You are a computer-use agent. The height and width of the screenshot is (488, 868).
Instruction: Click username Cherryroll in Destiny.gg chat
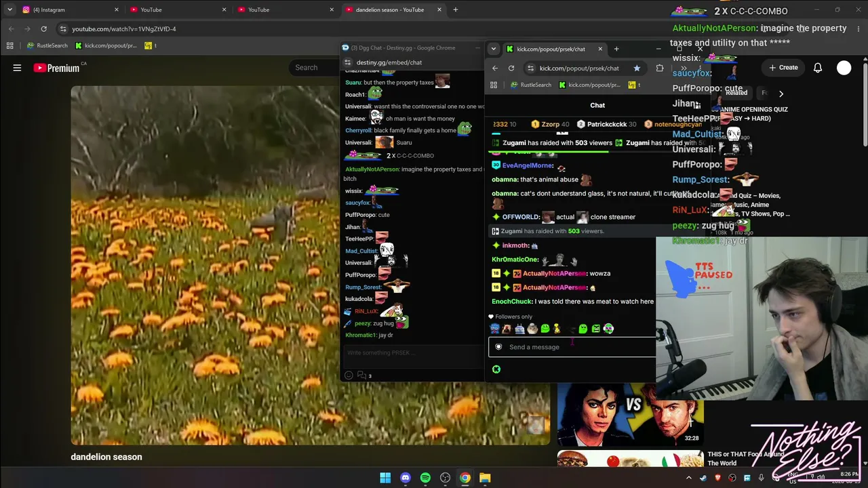pos(359,131)
